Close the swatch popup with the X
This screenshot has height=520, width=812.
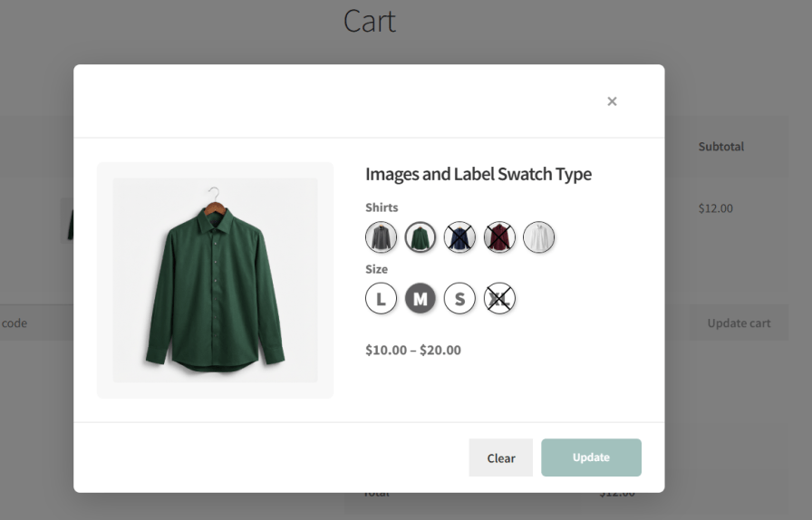[612, 101]
